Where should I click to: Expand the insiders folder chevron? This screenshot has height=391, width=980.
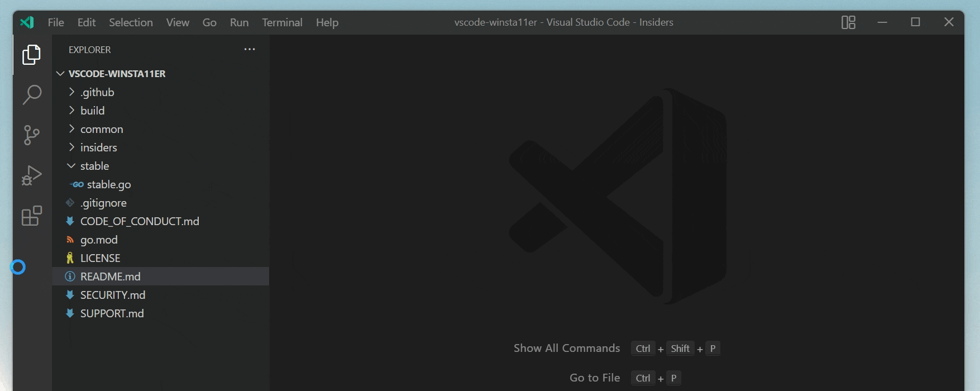[x=71, y=147]
